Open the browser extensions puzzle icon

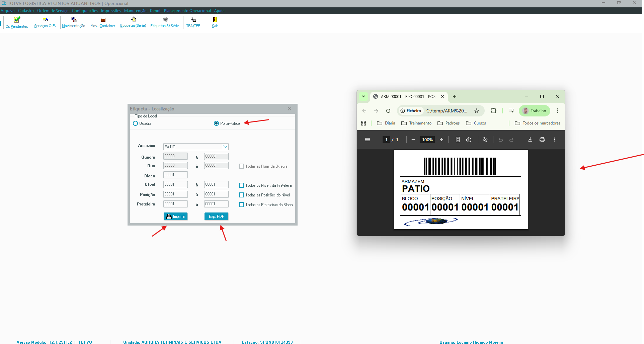[493, 111]
